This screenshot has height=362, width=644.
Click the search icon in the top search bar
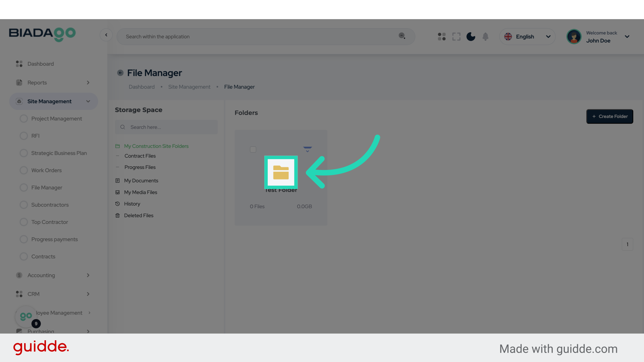point(402,36)
